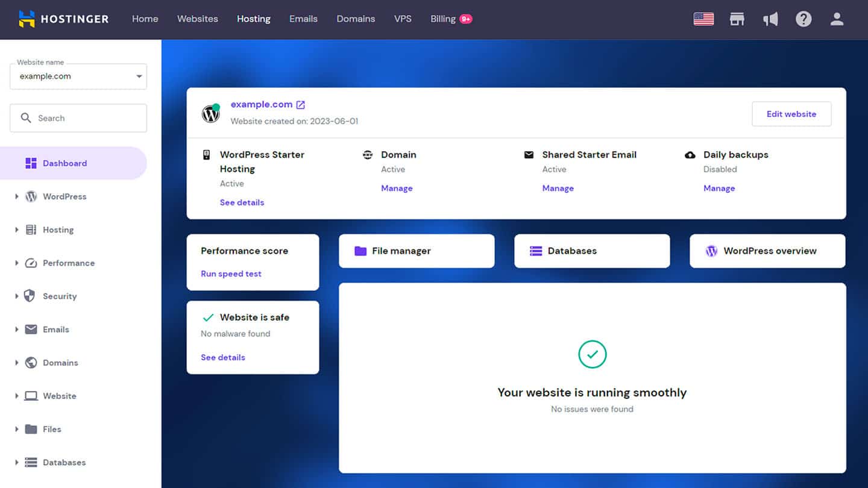Click the US flag language icon

click(703, 19)
